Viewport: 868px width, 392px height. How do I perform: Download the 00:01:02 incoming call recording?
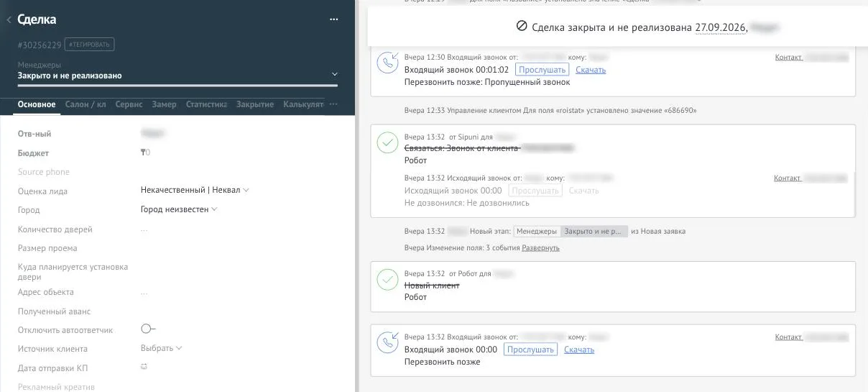[591, 70]
